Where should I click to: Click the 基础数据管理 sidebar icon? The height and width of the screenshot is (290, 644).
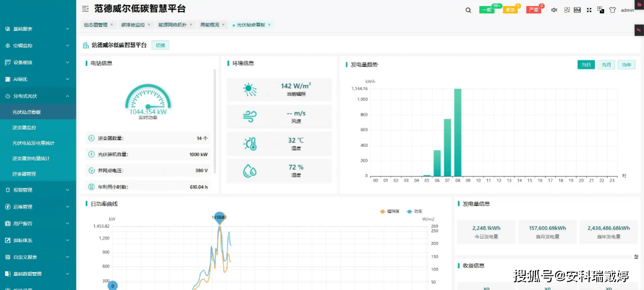pyautogui.click(x=8, y=274)
